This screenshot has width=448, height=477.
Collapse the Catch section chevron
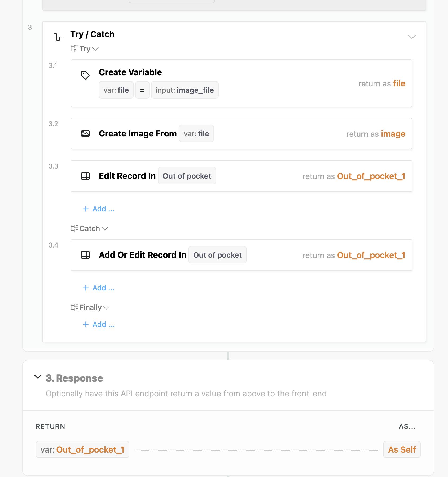105,229
